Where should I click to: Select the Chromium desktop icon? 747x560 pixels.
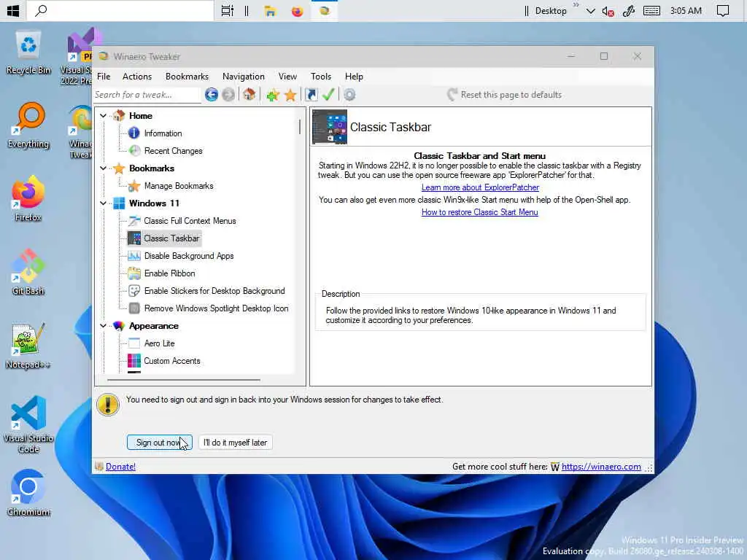28,494
